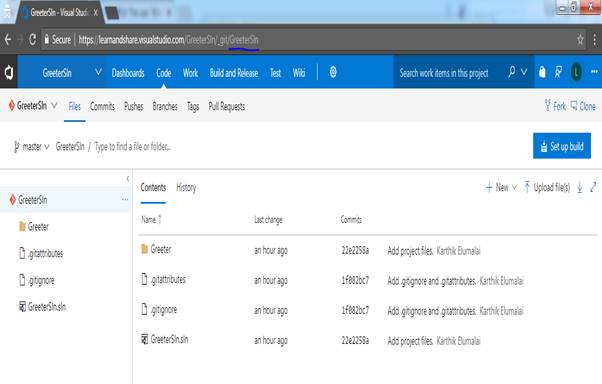Reload the page in the browser
The width and height of the screenshot is (602, 384).
[33, 40]
